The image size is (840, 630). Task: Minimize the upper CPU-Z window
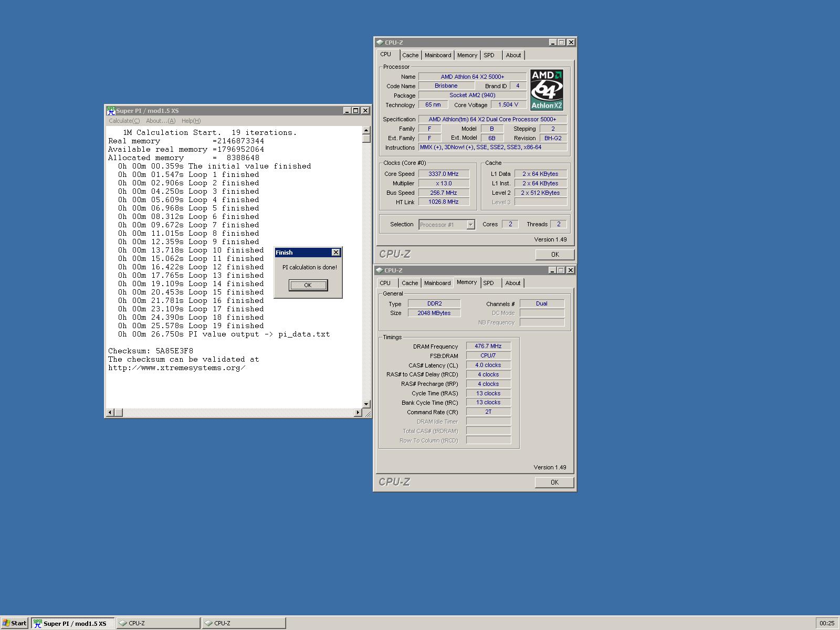pyautogui.click(x=553, y=43)
